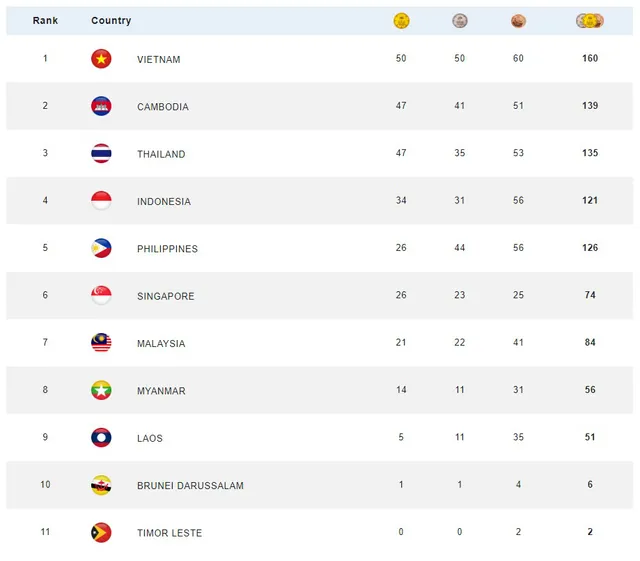
Task: Click the Thailand flag icon
Action: [101, 154]
